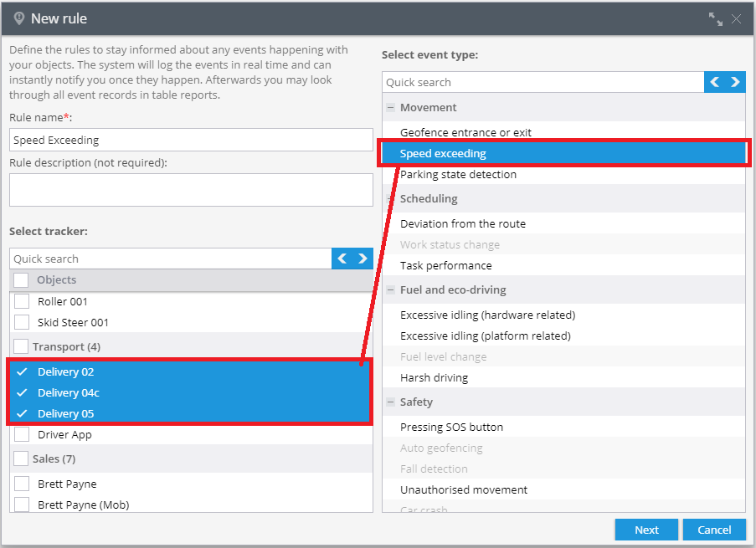Click the expand dialog arrows icon

click(x=715, y=18)
